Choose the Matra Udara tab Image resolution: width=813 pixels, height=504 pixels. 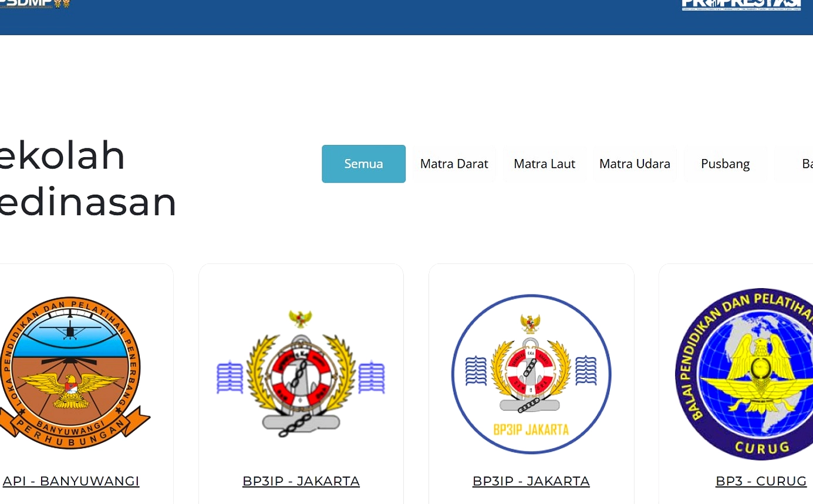point(635,164)
